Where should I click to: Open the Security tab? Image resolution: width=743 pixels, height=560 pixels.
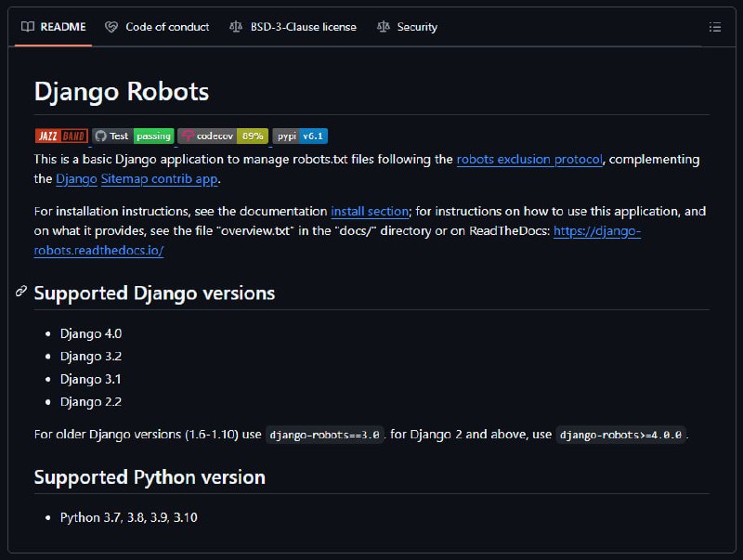click(408, 27)
